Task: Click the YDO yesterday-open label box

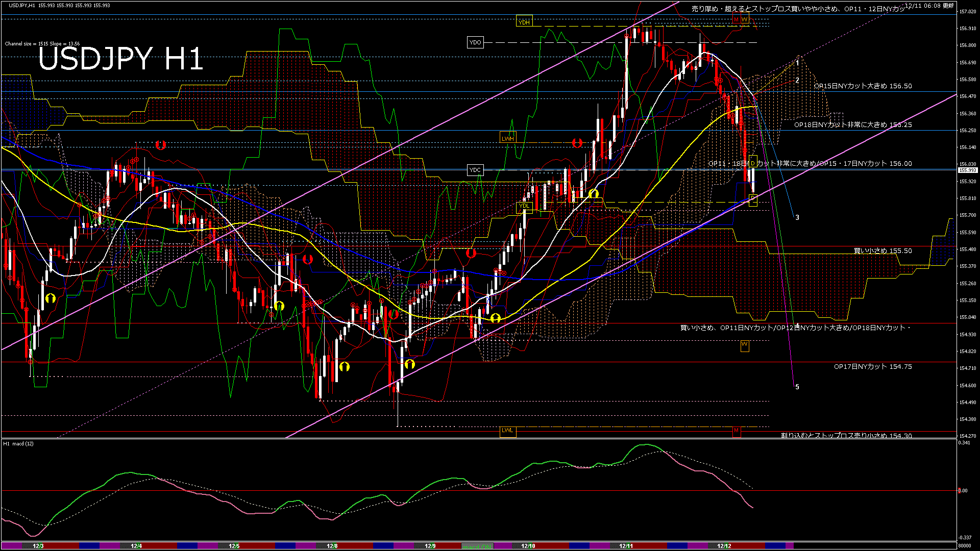Action: pyautogui.click(x=475, y=42)
